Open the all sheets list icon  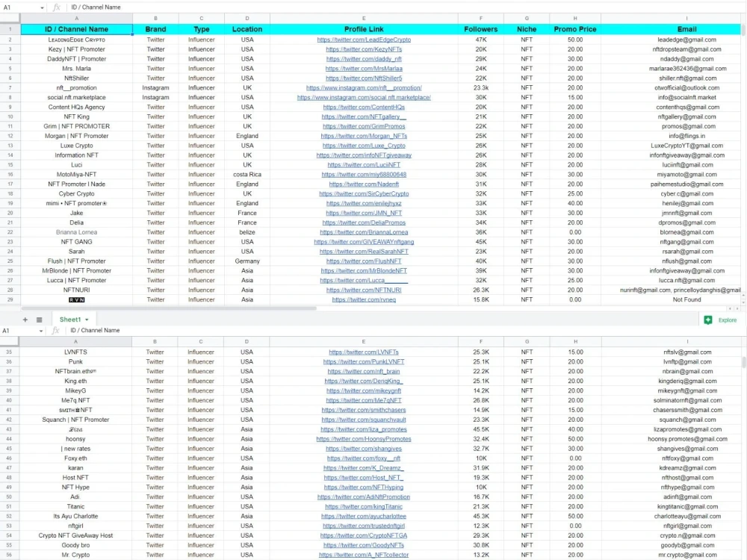pyautogui.click(x=39, y=320)
